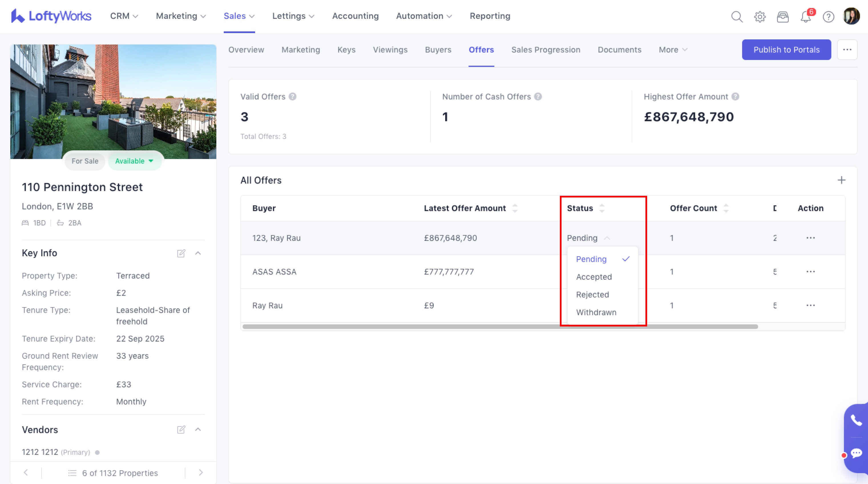Click the Publish to Portals button
This screenshot has width=868, height=484.
click(786, 50)
